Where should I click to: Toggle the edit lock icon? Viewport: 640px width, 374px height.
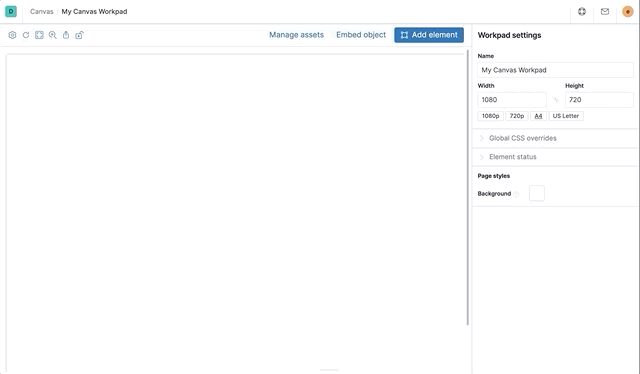click(x=79, y=35)
